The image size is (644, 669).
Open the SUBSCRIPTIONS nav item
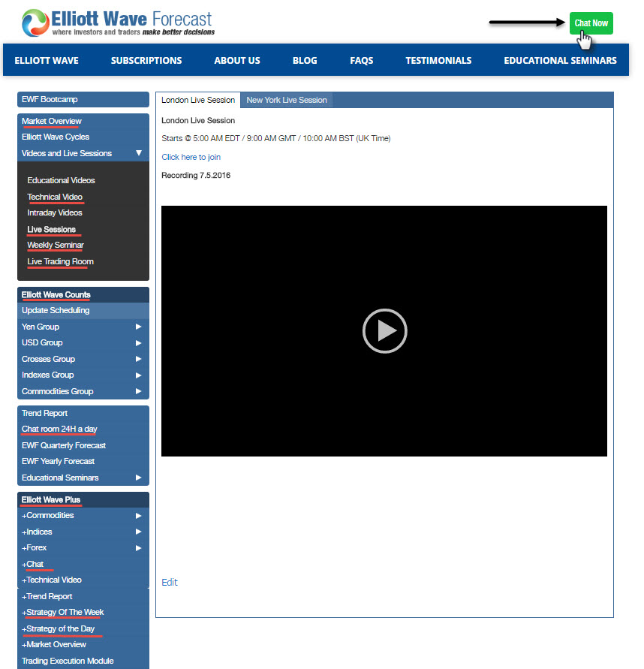[x=146, y=61]
